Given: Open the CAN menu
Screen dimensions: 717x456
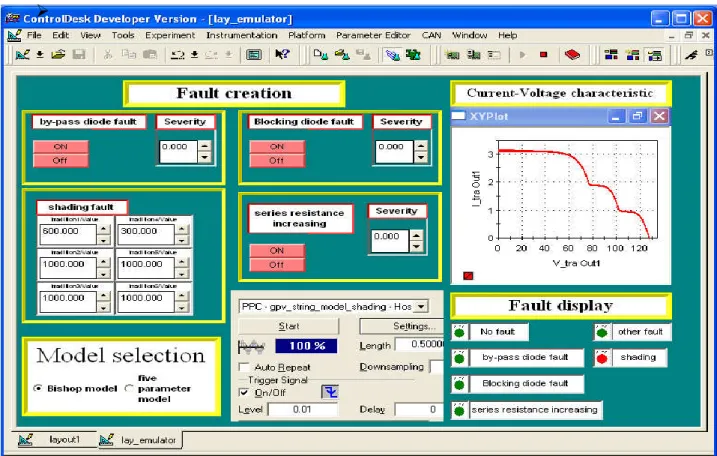Looking at the screenshot, I should (431, 35).
